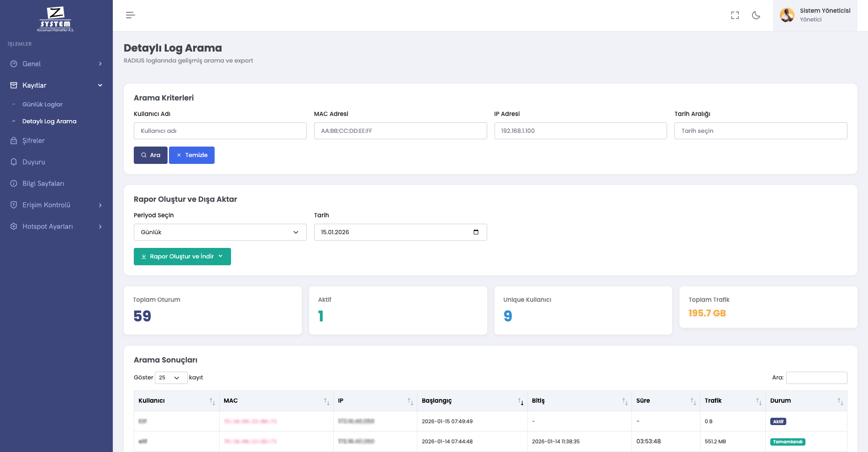Toggle dark mode with the moon icon
The image size is (868, 452).
pos(756,16)
